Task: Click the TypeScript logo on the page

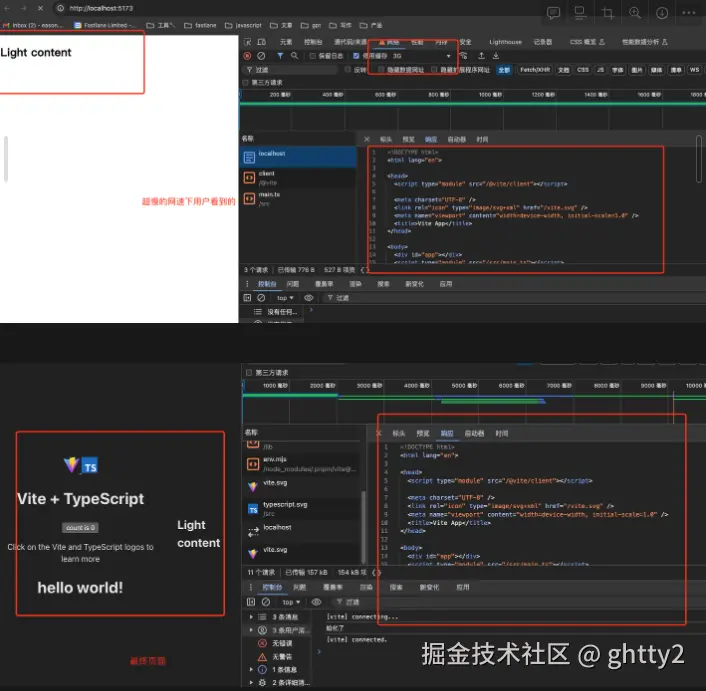Action: point(90,466)
